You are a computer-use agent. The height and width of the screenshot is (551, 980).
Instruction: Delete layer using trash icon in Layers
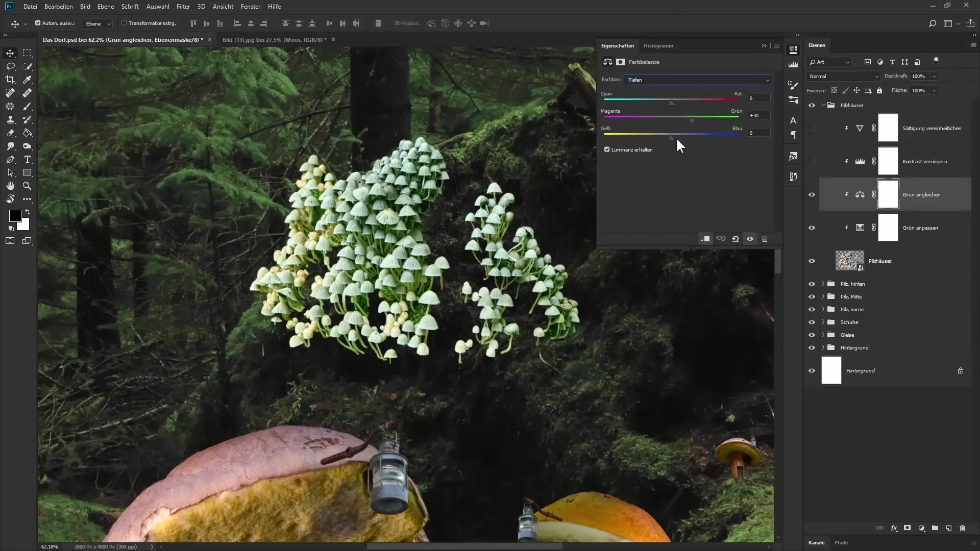click(x=962, y=528)
